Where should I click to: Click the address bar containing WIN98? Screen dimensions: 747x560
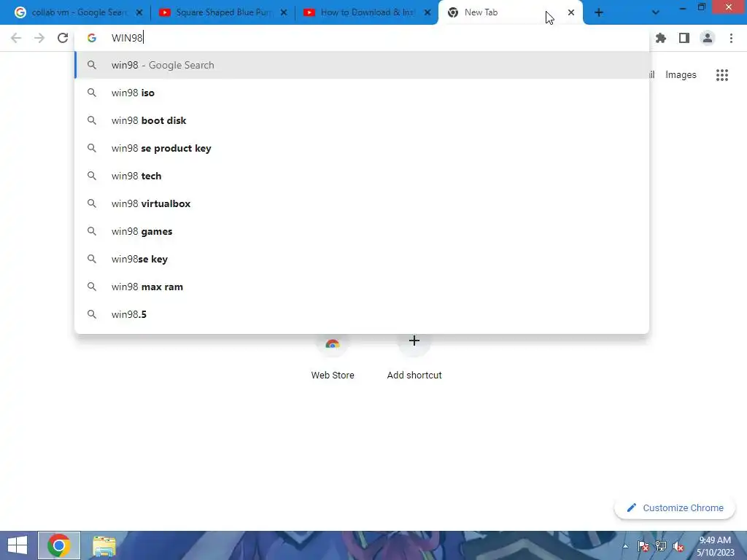coord(362,38)
